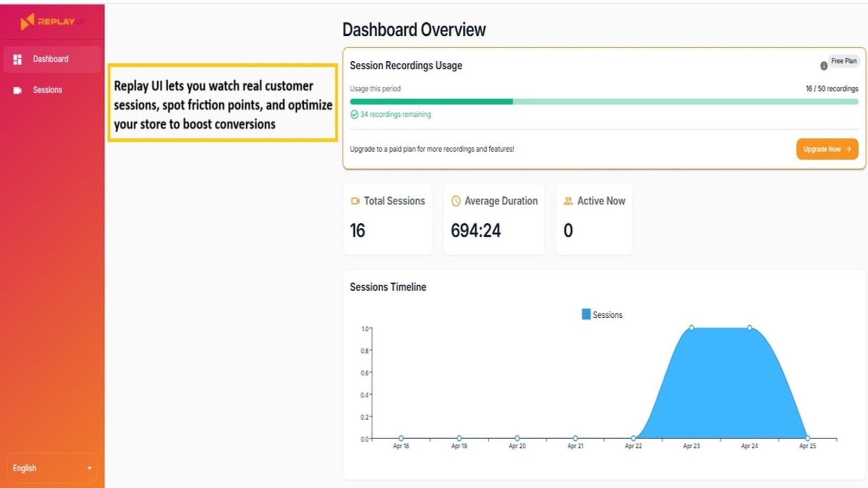Select the Dashboard menu entry
This screenshot has height=488, width=868.
(x=51, y=59)
